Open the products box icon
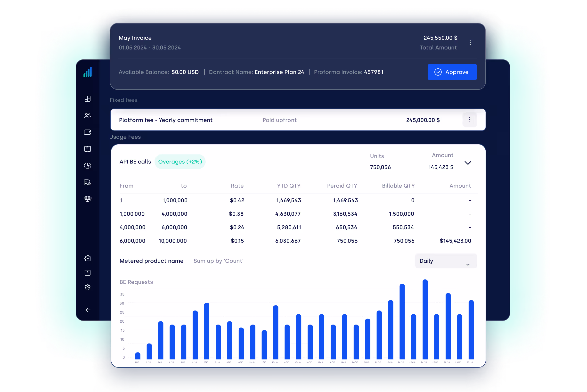Viewport: 587px width, 392px height. [88, 199]
